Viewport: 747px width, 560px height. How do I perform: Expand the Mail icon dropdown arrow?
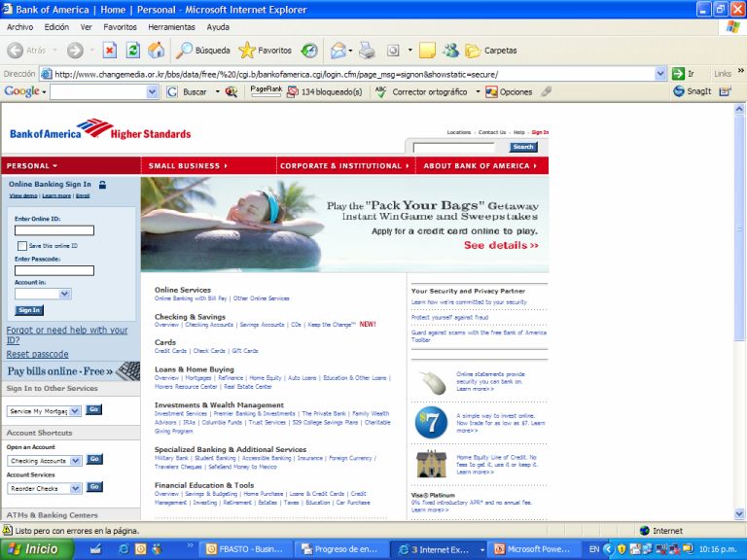click(350, 50)
